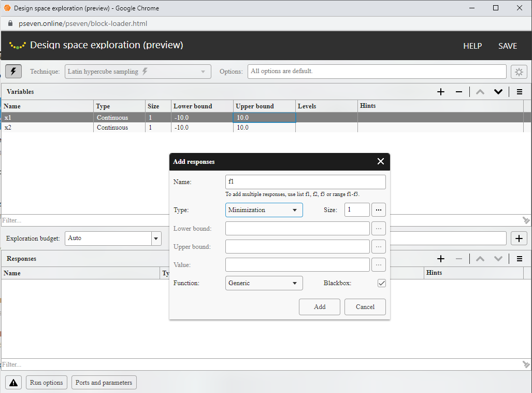
Task: Remove selected variable with Variables minus icon
Action: click(x=459, y=92)
